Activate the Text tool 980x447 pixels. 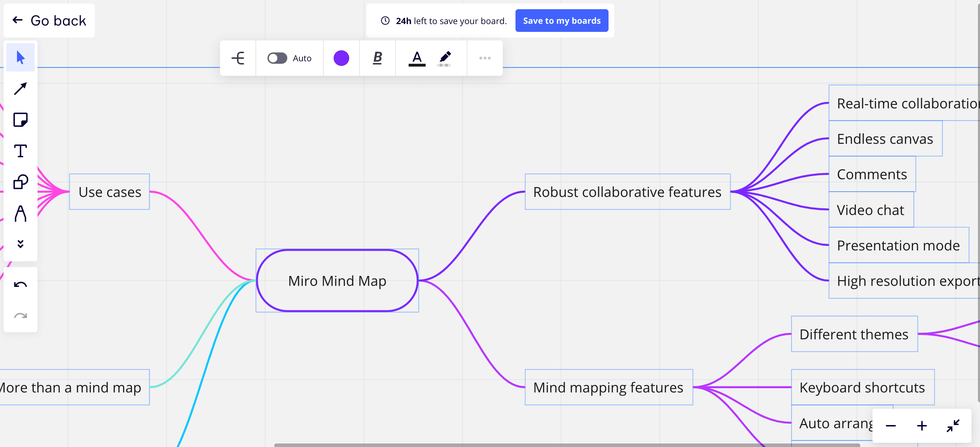click(21, 151)
